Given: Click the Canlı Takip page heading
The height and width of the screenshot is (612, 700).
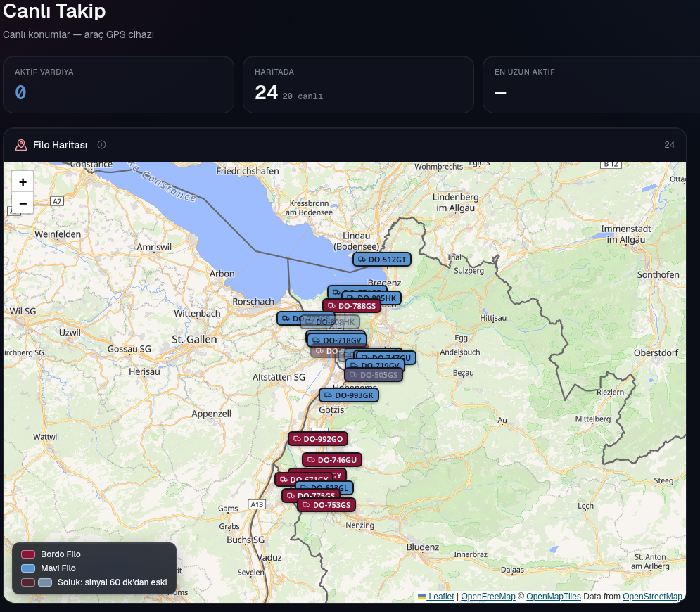Looking at the screenshot, I should pyautogui.click(x=54, y=11).
